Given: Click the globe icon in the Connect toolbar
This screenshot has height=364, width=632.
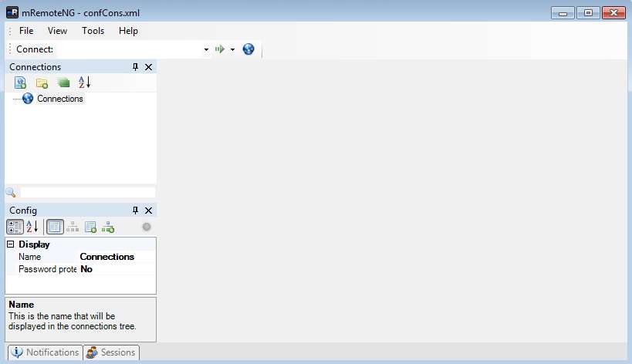Looking at the screenshot, I should 248,49.
